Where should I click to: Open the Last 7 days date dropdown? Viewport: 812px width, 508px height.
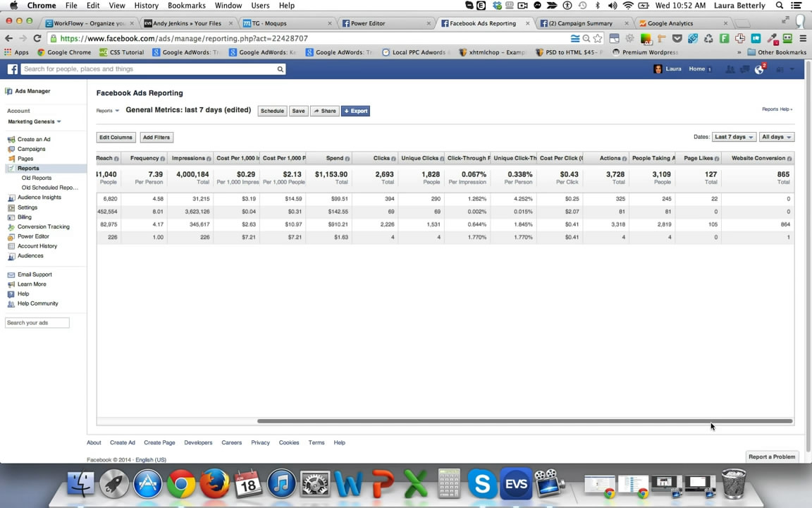pos(734,138)
